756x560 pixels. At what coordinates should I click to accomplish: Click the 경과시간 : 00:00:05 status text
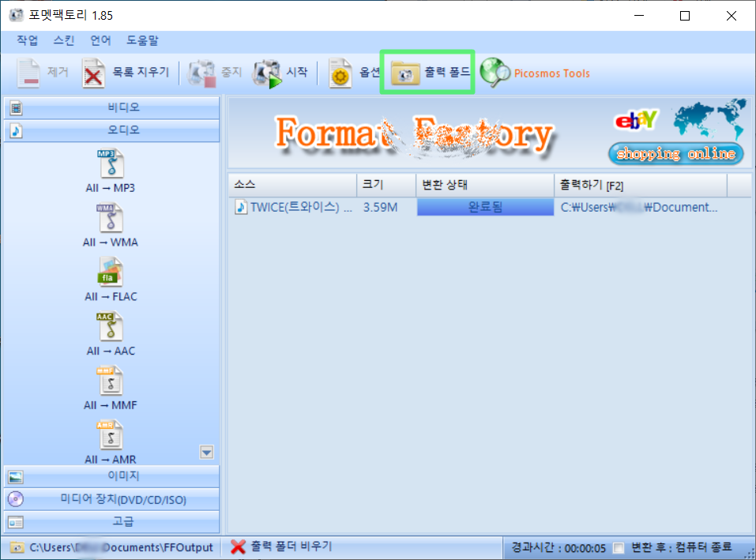pos(559,548)
